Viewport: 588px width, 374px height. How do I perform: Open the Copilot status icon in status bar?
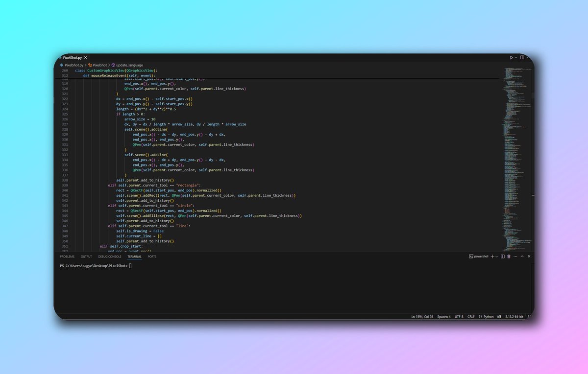click(499, 317)
